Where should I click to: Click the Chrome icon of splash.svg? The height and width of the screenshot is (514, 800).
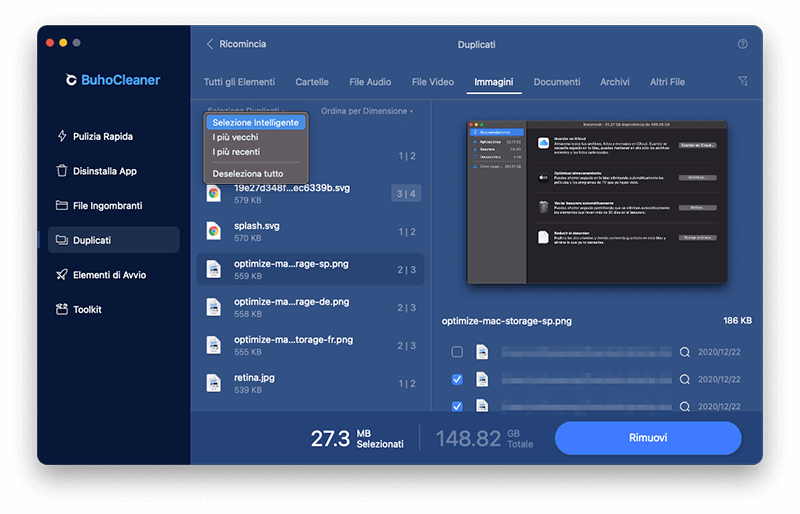(214, 231)
